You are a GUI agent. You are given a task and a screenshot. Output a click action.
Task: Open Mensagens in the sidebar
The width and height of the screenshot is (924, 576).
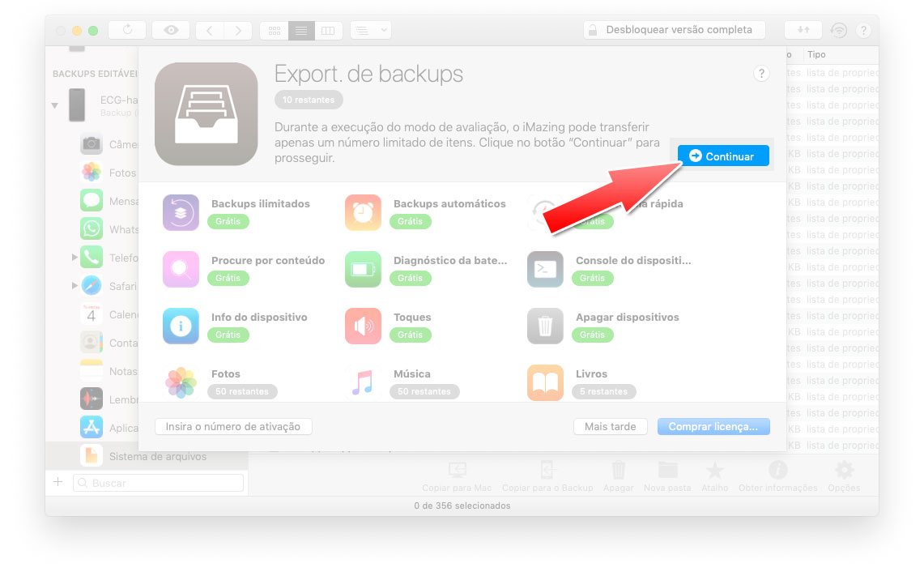click(109, 201)
